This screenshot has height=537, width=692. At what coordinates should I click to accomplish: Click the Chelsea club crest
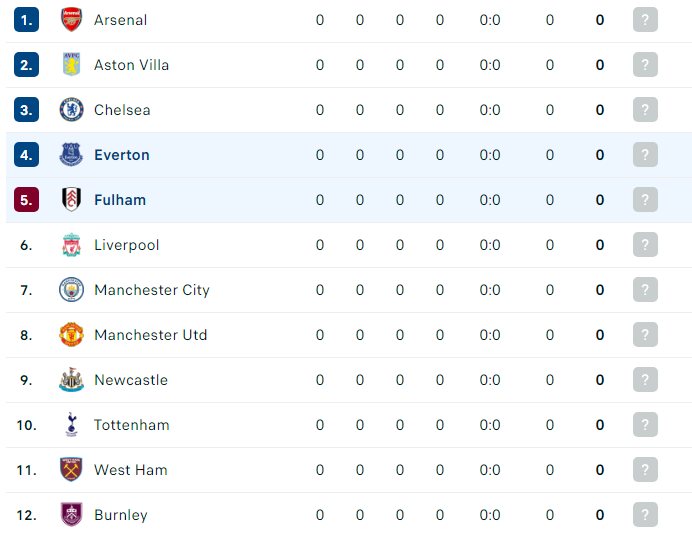click(x=71, y=109)
